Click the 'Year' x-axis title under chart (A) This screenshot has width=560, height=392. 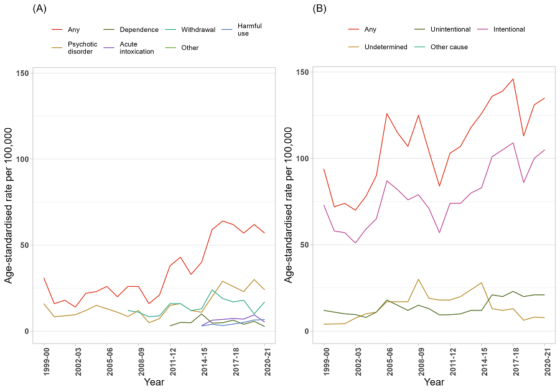154,382
